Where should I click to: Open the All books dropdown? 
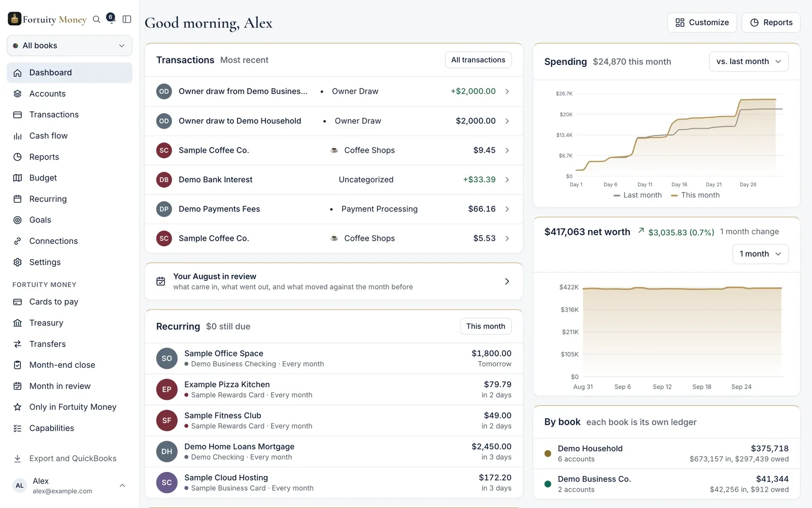pyautogui.click(x=70, y=46)
